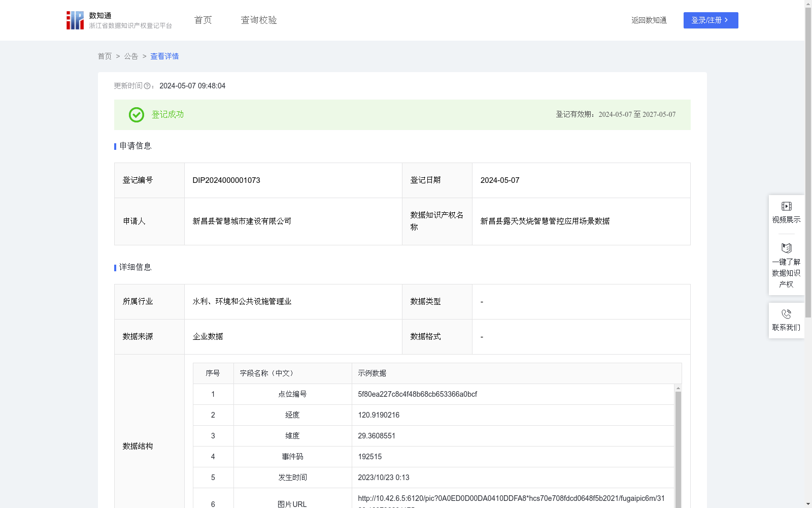The width and height of the screenshot is (812, 508).
Task: Click the 数据结构 row label
Action: click(138, 447)
